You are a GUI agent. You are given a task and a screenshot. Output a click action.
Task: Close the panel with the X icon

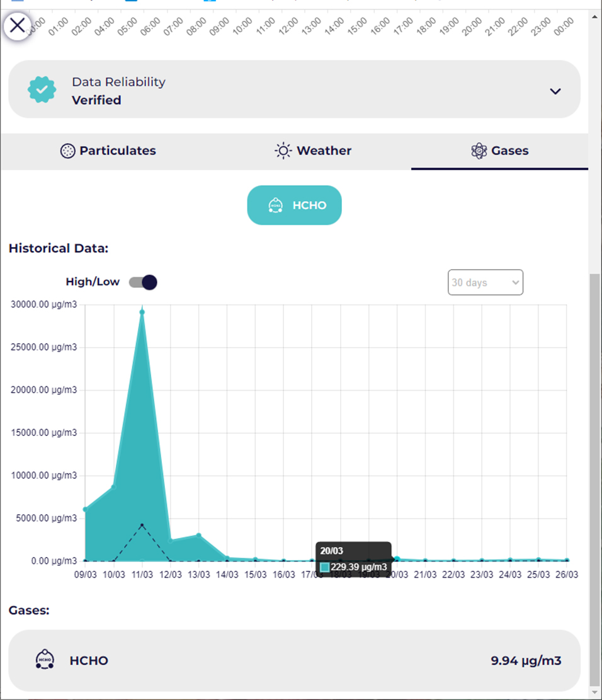click(18, 26)
